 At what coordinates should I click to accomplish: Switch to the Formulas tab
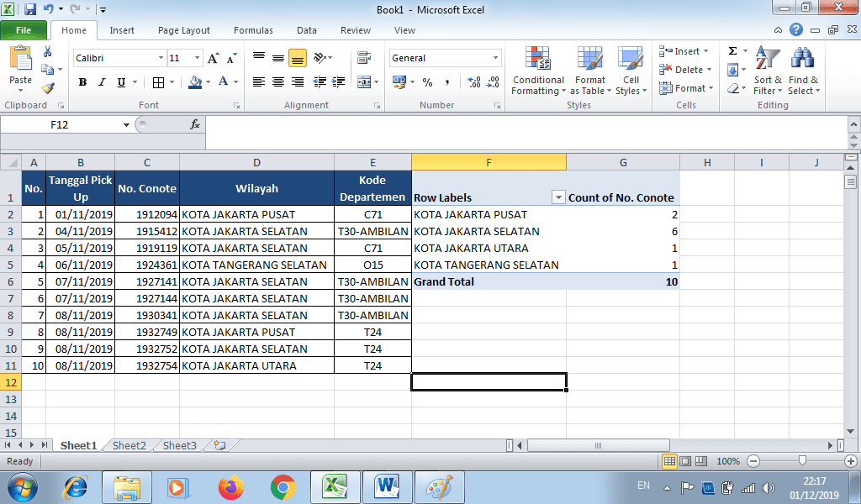click(x=253, y=30)
